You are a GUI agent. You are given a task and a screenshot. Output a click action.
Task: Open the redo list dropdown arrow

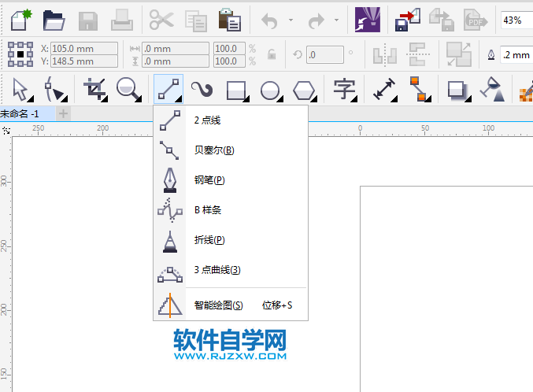pos(337,20)
